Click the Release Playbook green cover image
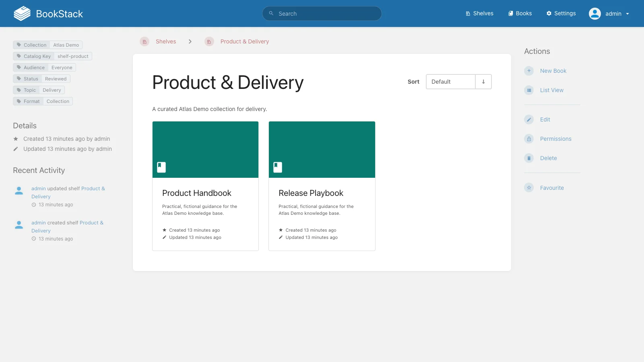The height and width of the screenshot is (362, 644). pos(322,150)
